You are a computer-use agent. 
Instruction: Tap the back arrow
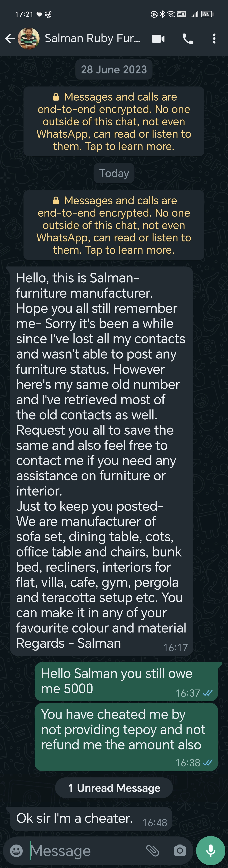click(x=10, y=39)
